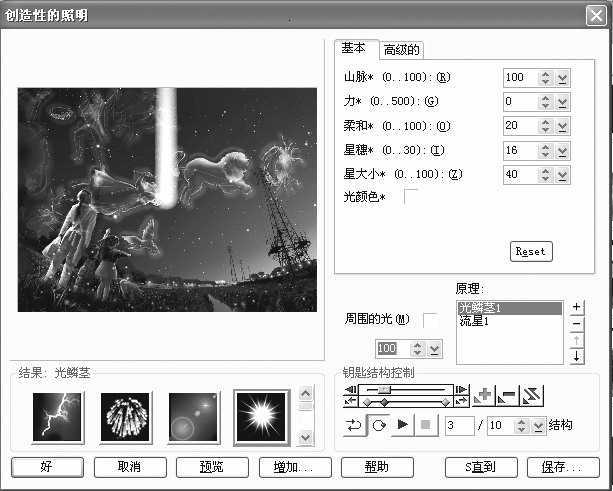
Task: Click the remove key frame icon
Action: click(507, 395)
